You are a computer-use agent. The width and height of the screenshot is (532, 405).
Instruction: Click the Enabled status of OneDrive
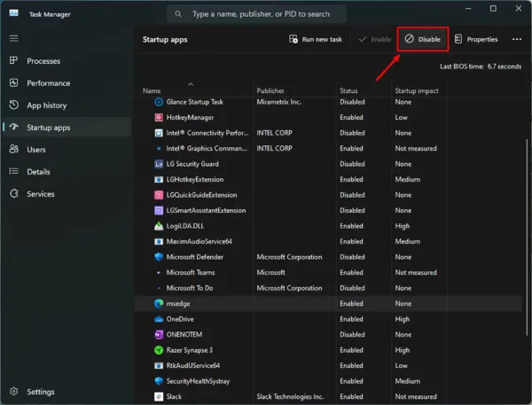(x=351, y=319)
